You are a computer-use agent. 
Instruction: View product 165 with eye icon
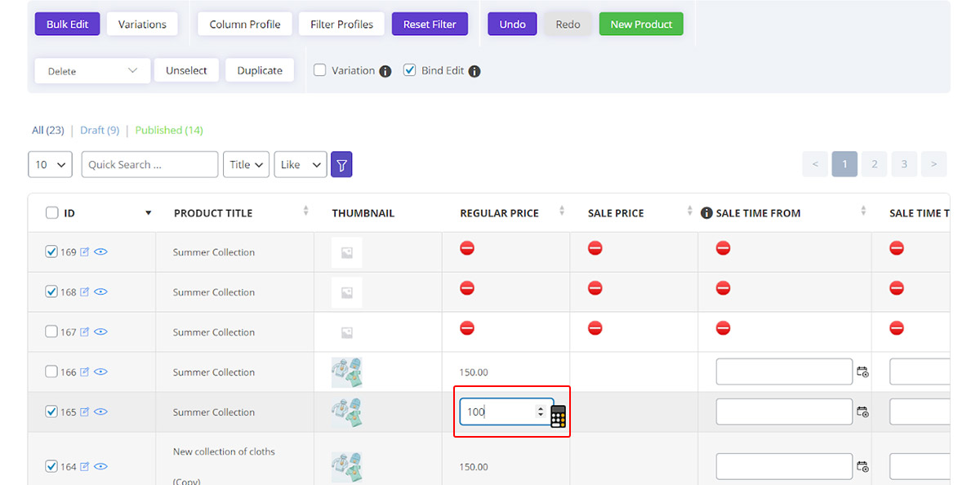click(100, 412)
